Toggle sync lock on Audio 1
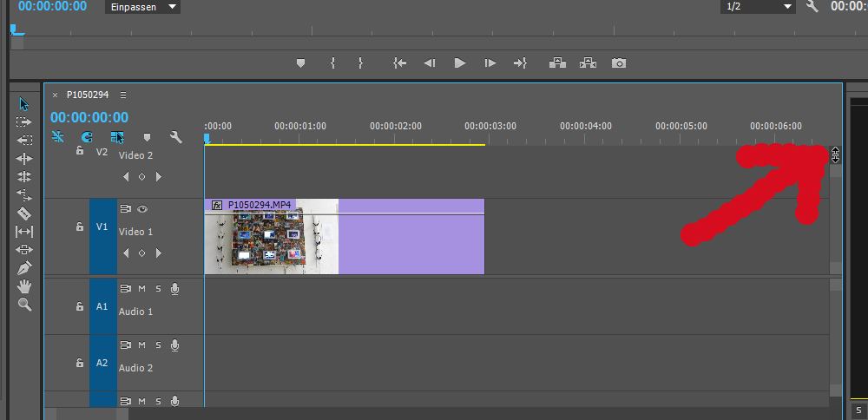Image resolution: width=868 pixels, height=420 pixels. (x=125, y=289)
